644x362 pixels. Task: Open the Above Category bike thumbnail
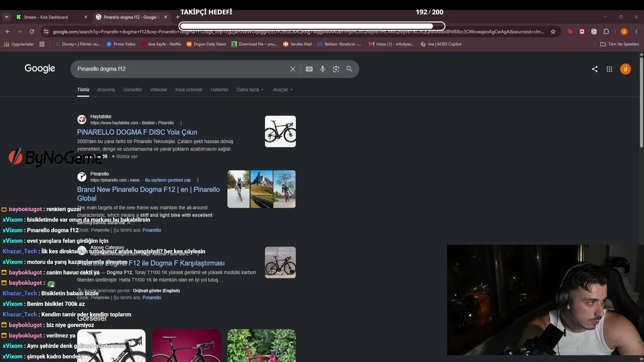(x=280, y=262)
